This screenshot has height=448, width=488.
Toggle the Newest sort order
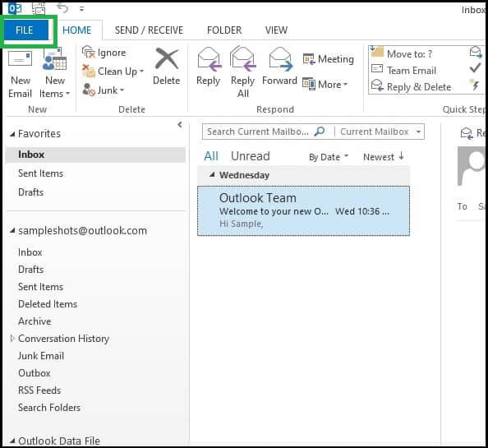[384, 157]
